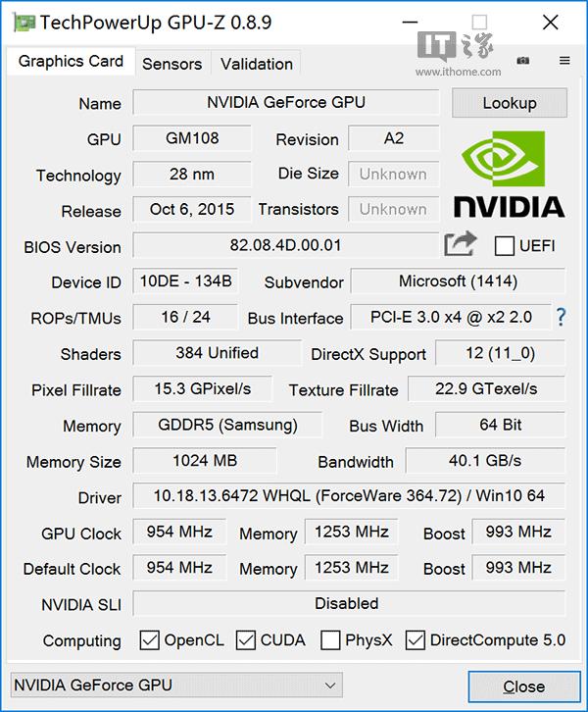Open the NVIDIA GeForce GPU selector dropdown
The width and height of the screenshot is (588, 712).
(176, 685)
